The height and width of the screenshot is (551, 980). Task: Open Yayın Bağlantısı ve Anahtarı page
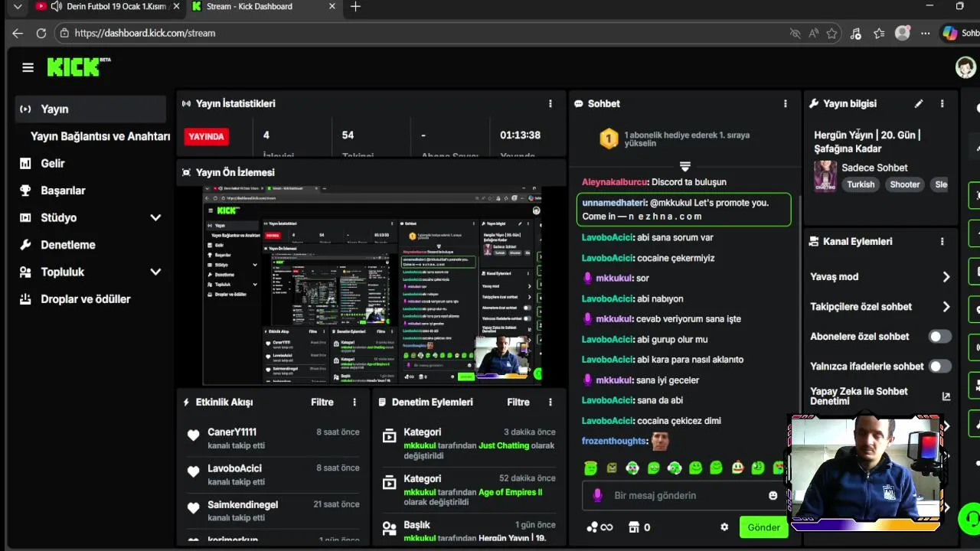coord(100,136)
